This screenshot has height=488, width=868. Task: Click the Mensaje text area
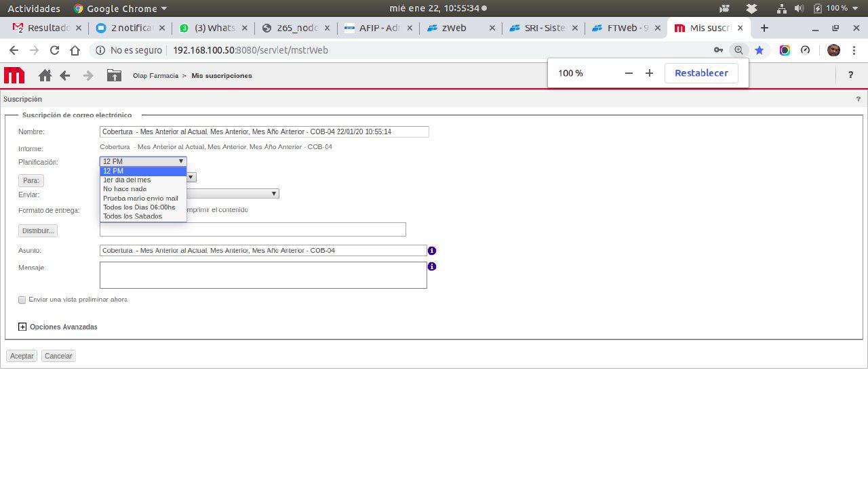click(263, 275)
